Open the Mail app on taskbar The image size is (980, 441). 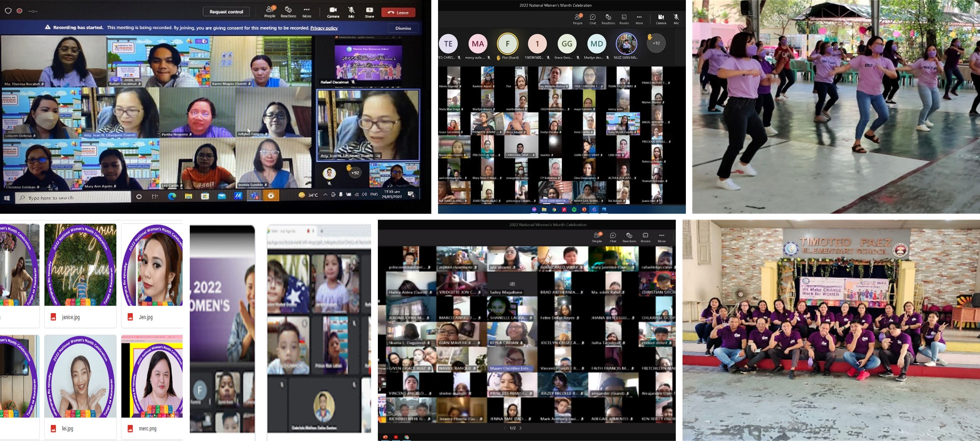(222, 196)
